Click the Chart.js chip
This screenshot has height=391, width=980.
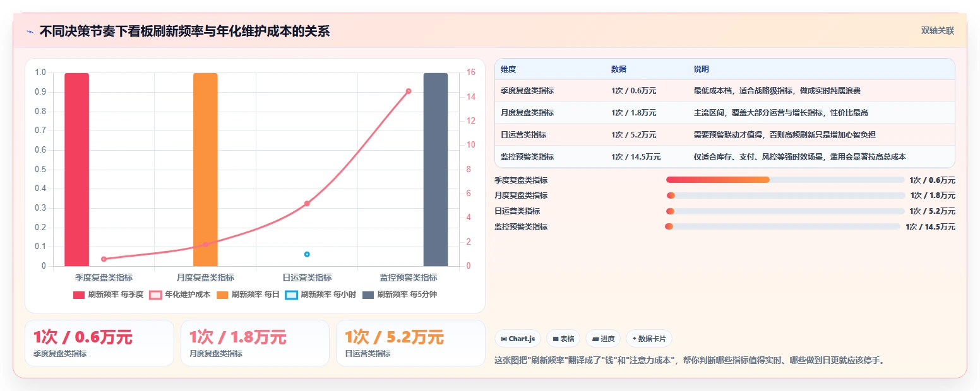pyautogui.click(x=518, y=339)
